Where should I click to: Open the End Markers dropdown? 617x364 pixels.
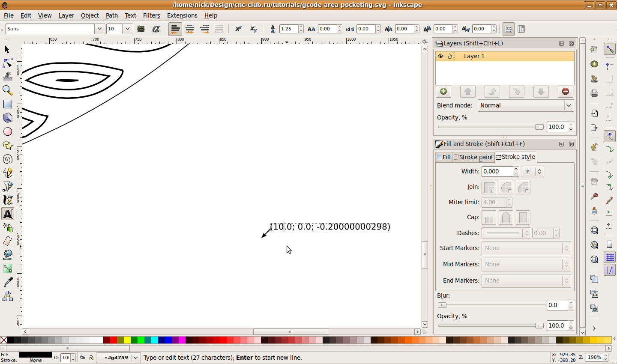tap(526, 280)
